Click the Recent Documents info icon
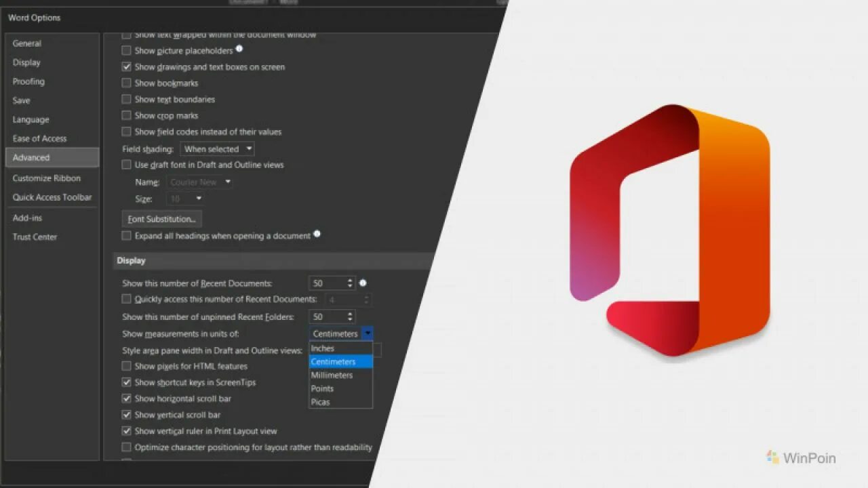 click(363, 283)
